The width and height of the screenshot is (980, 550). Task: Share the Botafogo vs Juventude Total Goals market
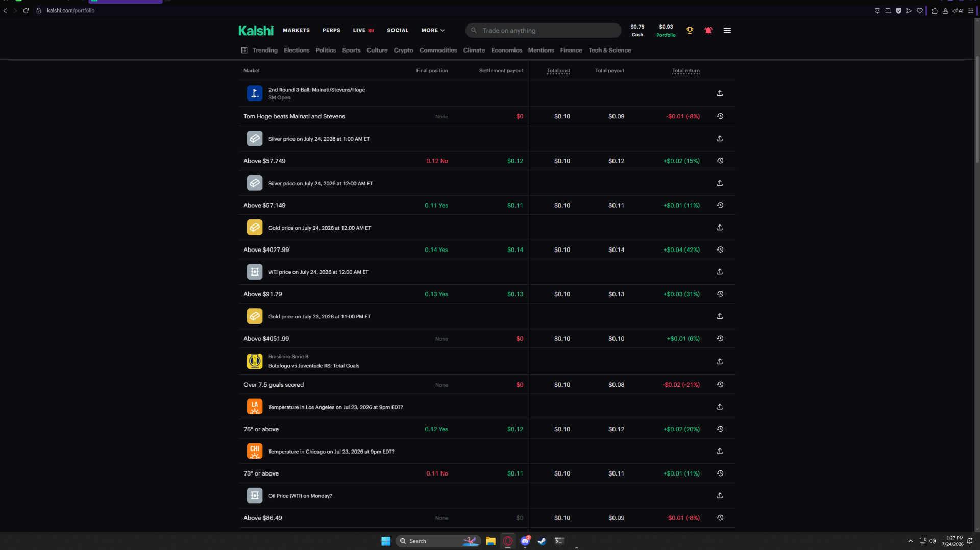coord(720,362)
